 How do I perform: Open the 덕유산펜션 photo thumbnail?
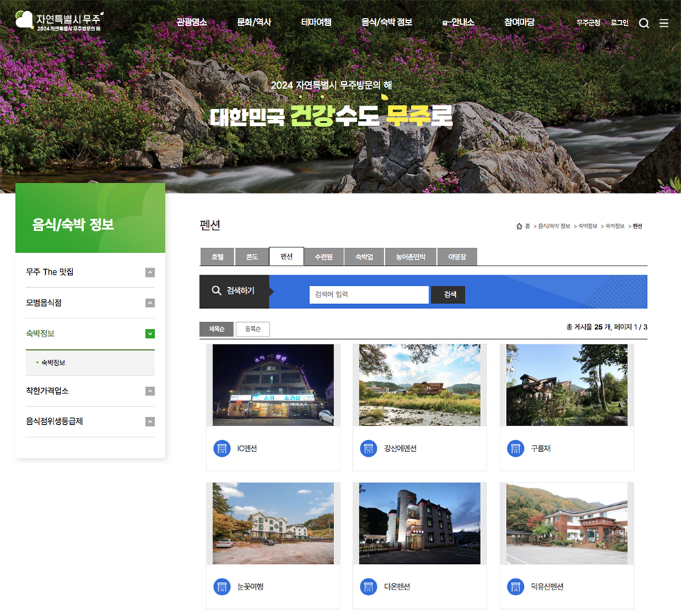[x=567, y=524]
